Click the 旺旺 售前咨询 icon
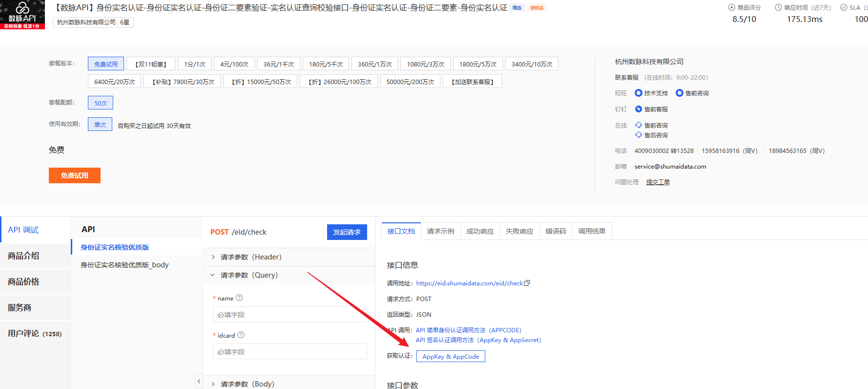This screenshot has width=868, height=389. point(679,93)
